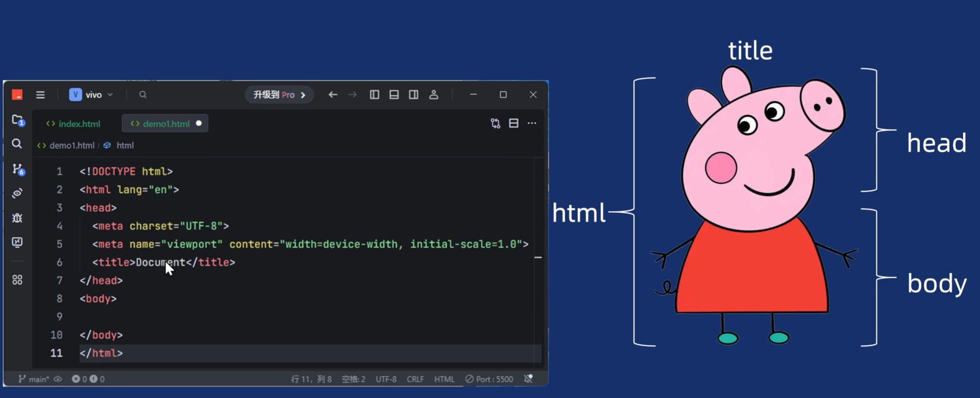Go back with the left arrow
980x398 pixels.
pos(333,95)
